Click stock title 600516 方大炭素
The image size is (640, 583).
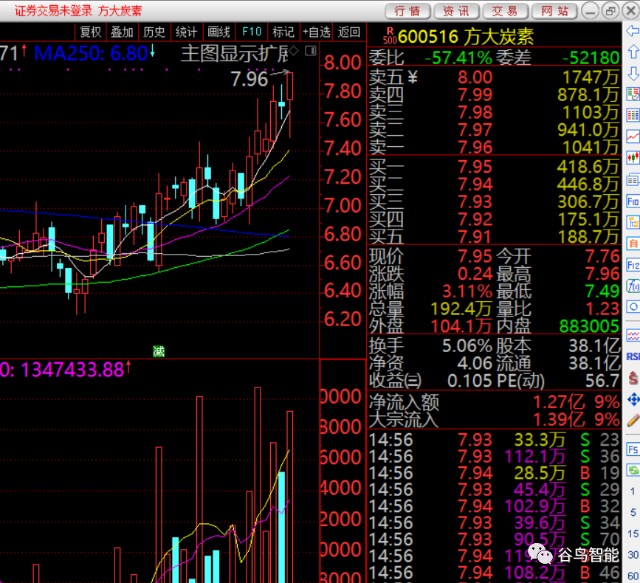pyautogui.click(x=466, y=37)
